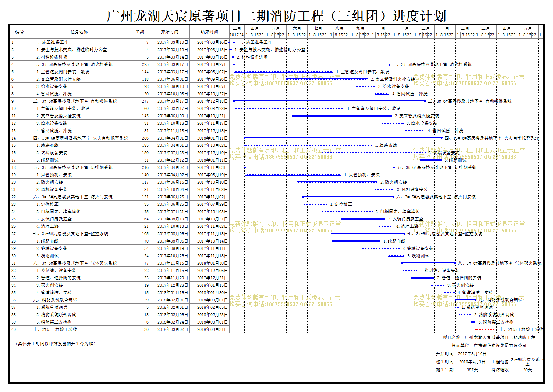Click the end date 2018年03月31日 in row 40
Screen dimensions: 553x392
pyautogui.click(x=212, y=329)
